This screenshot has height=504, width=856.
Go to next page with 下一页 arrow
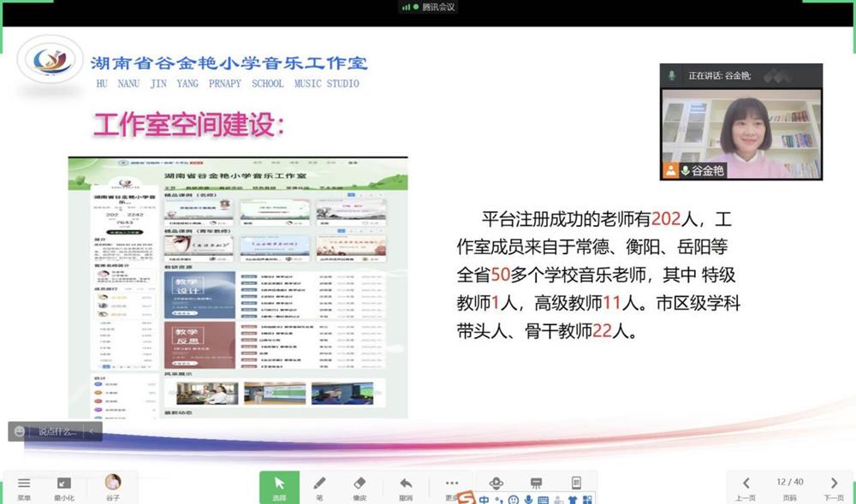click(834, 484)
